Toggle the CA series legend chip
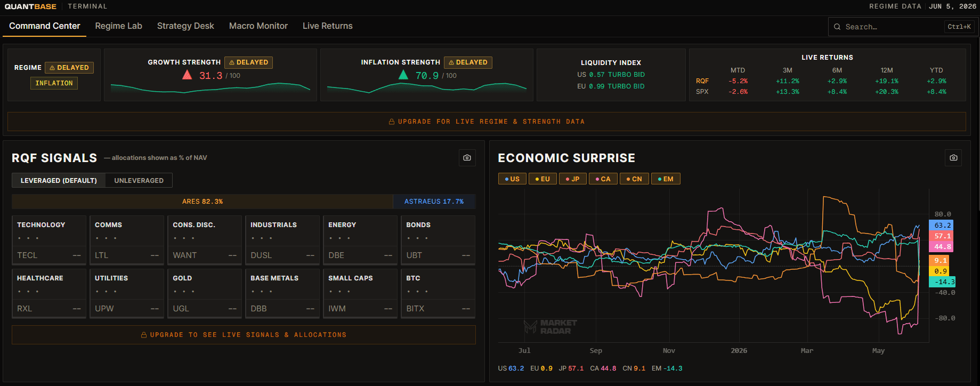The image size is (980, 386). coord(603,179)
